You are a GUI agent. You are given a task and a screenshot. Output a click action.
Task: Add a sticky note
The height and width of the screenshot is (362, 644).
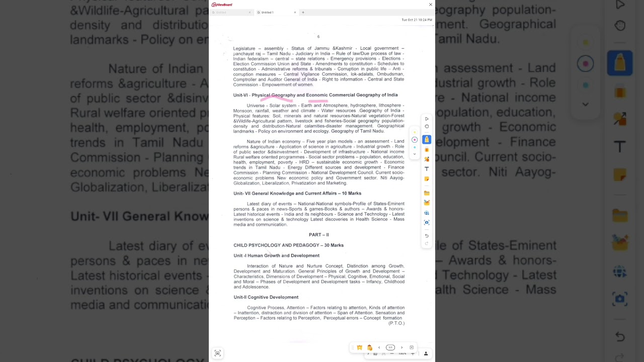coord(427,179)
